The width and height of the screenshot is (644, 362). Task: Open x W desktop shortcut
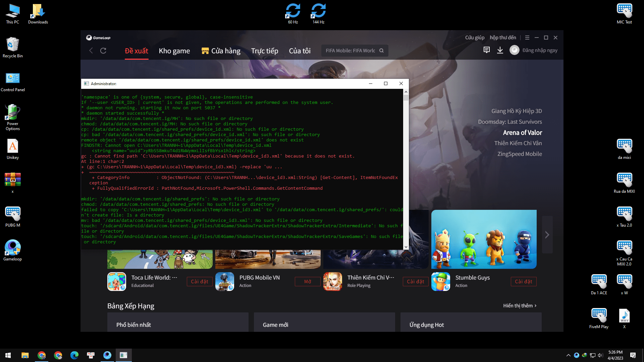pyautogui.click(x=624, y=285)
